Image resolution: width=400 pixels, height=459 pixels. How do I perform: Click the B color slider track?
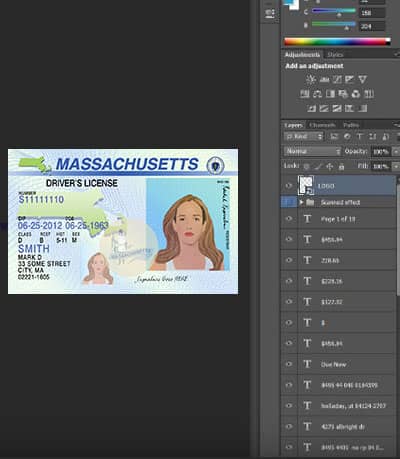pos(334,25)
